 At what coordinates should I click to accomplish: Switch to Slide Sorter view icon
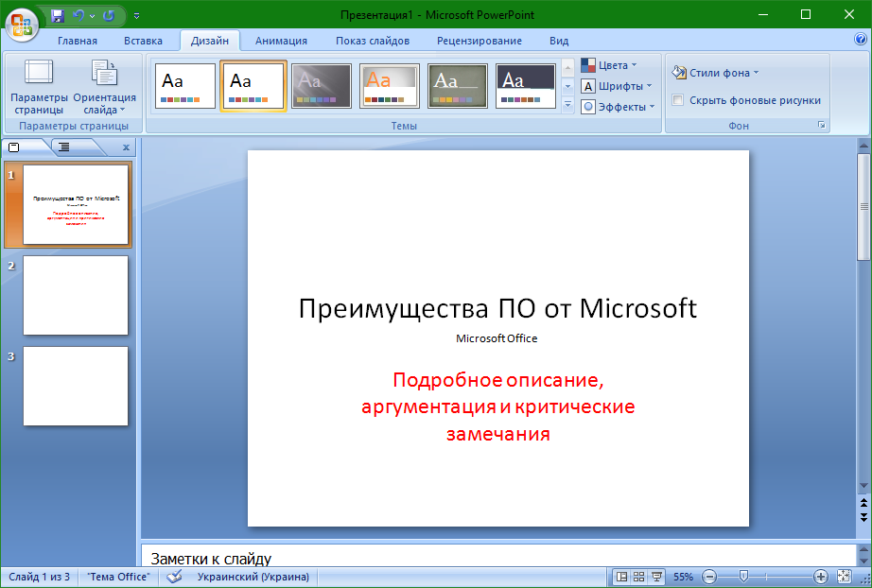[639, 577]
